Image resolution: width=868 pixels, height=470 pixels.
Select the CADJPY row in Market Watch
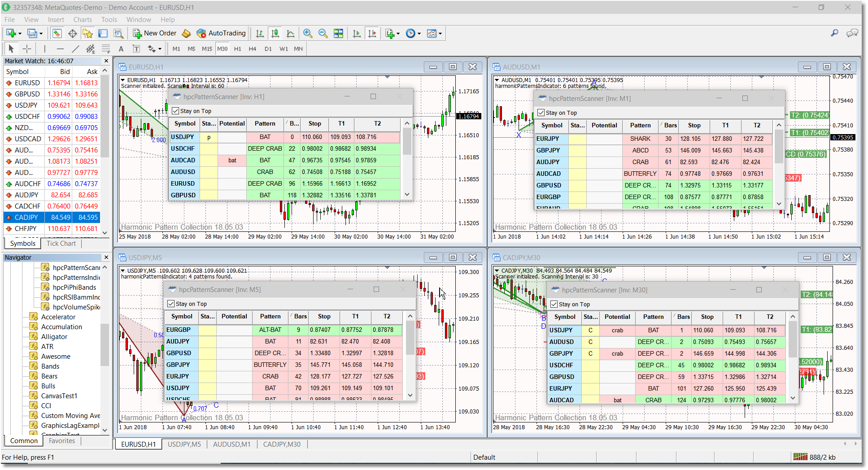pyautogui.click(x=52, y=218)
